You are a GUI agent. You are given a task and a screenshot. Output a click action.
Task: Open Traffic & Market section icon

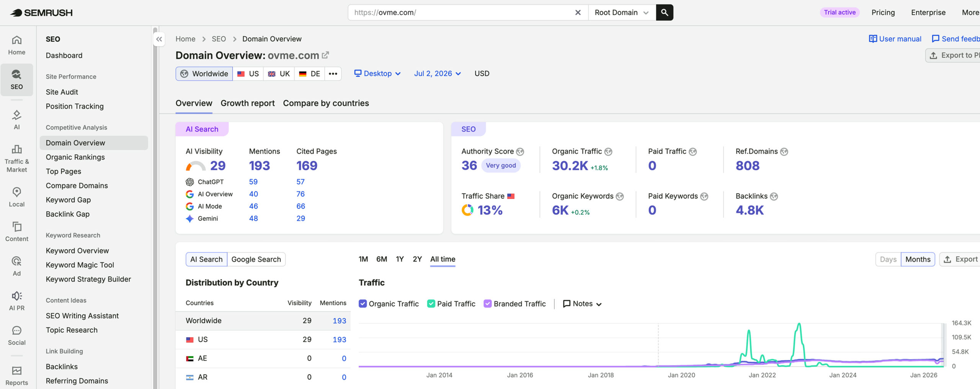click(16, 159)
